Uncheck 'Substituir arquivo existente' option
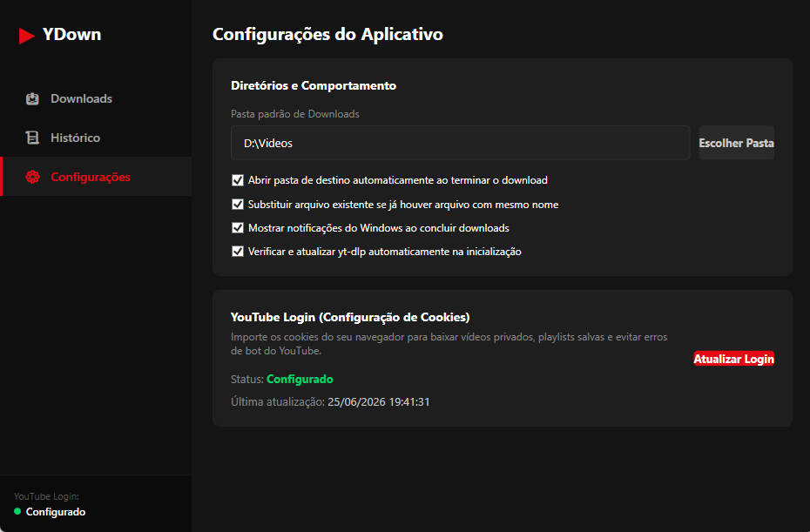The width and height of the screenshot is (810, 532). 238,204
